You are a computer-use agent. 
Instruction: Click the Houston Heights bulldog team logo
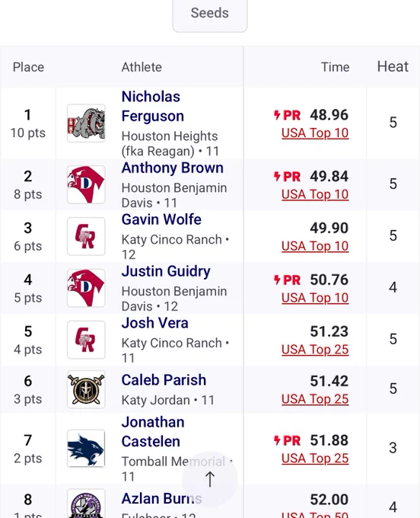point(86,123)
